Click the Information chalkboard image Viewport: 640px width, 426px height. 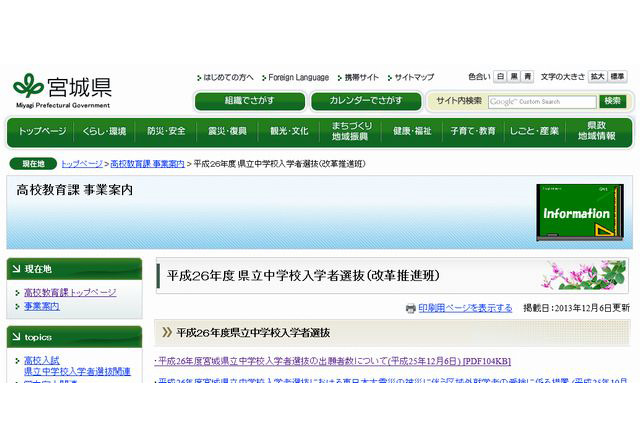(x=580, y=213)
